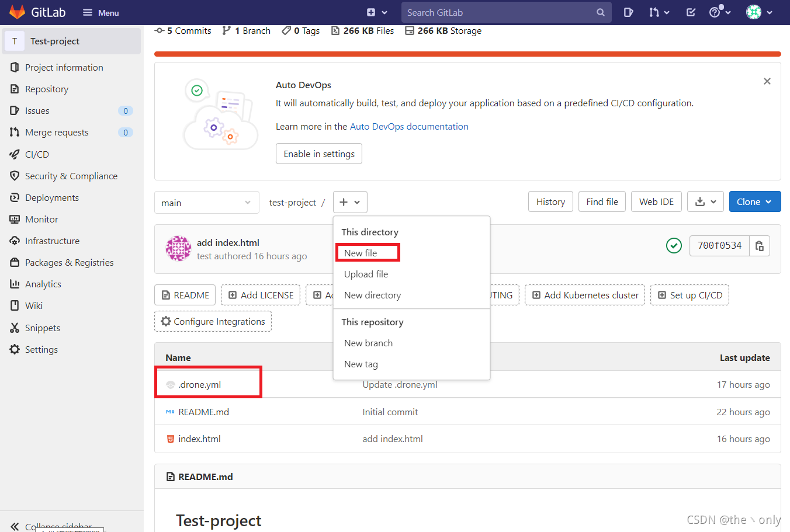Open the Auto DevOps documentation link
The height and width of the screenshot is (532, 790).
[409, 126]
